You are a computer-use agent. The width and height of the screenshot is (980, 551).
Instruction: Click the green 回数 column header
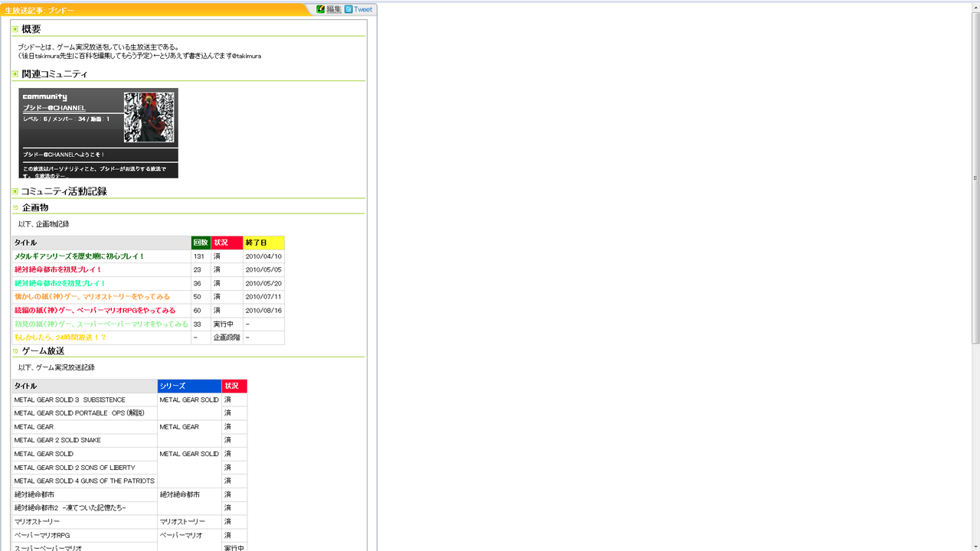pyautogui.click(x=201, y=243)
